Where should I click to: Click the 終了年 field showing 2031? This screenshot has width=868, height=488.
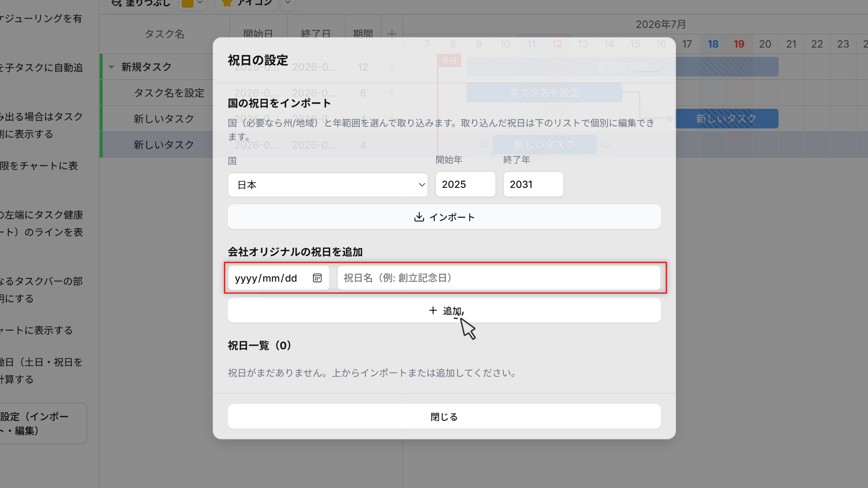[x=533, y=184]
